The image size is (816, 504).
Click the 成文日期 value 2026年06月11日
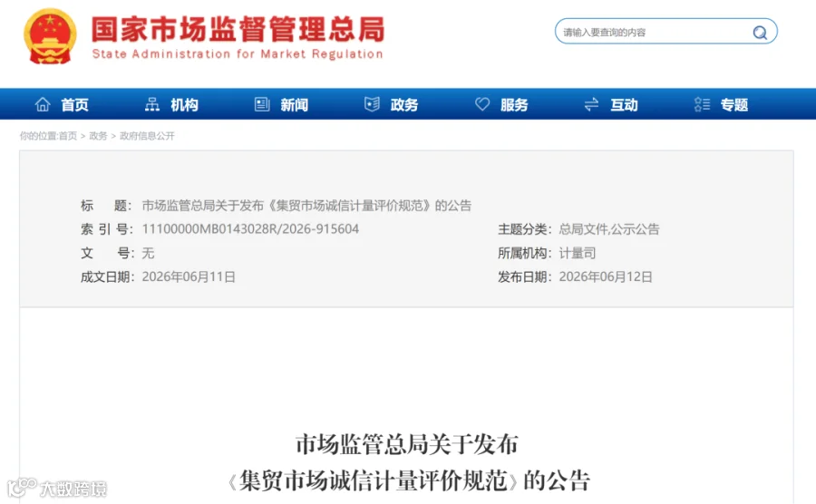pyautogui.click(x=189, y=277)
